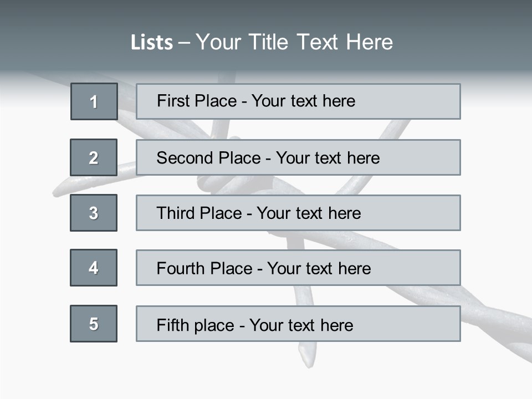Viewport: 532px width, 399px height.
Task: Click the number 3 box
Action: pos(94,213)
